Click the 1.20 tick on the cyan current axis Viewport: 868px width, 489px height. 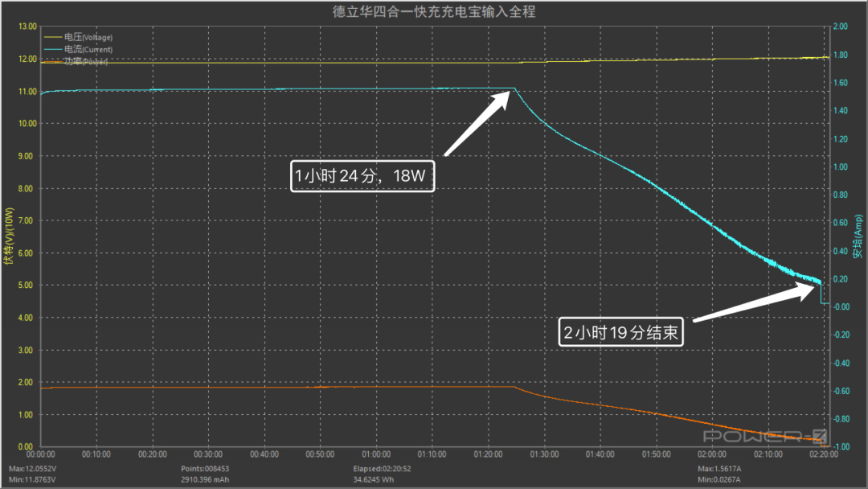[x=841, y=139]
